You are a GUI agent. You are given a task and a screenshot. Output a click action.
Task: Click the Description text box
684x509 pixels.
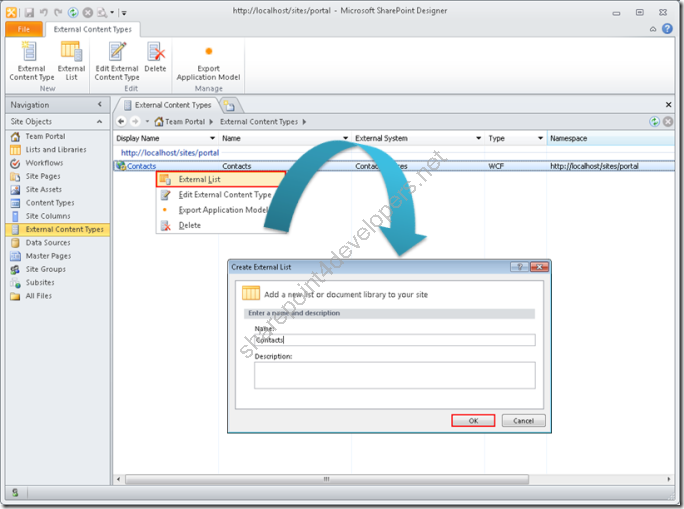coord(395,375)
